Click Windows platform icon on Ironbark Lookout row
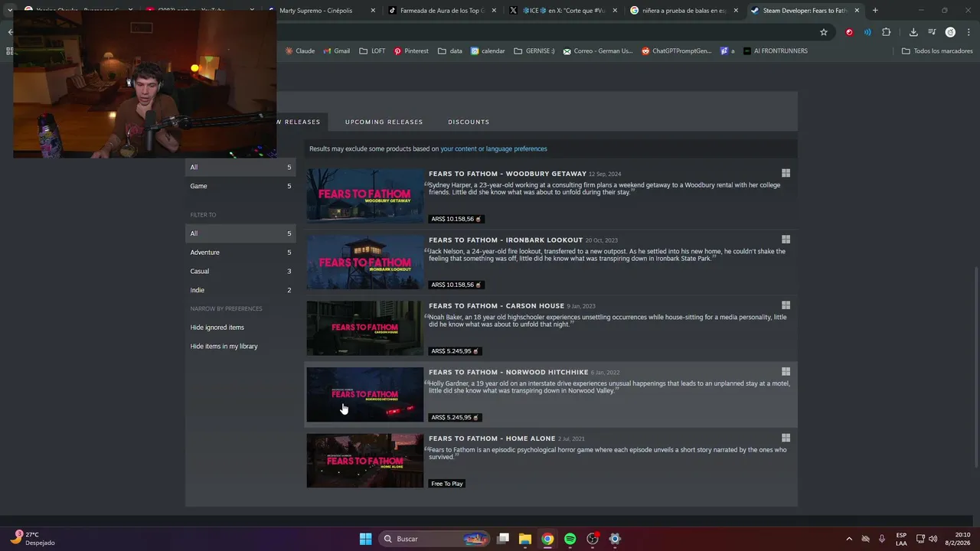Viewport: 980px width, 551px height. pyautogui.click(x=786, y=240)
